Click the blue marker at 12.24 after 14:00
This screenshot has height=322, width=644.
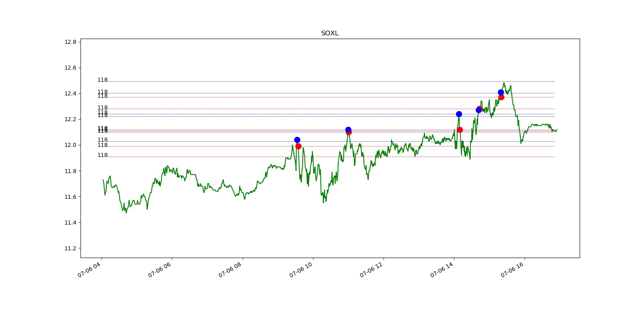pyautogui.click(x=459, y=114)
